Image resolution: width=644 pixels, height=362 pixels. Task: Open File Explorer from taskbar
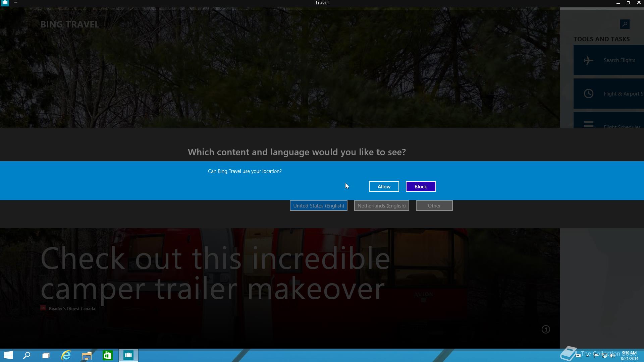87,355
